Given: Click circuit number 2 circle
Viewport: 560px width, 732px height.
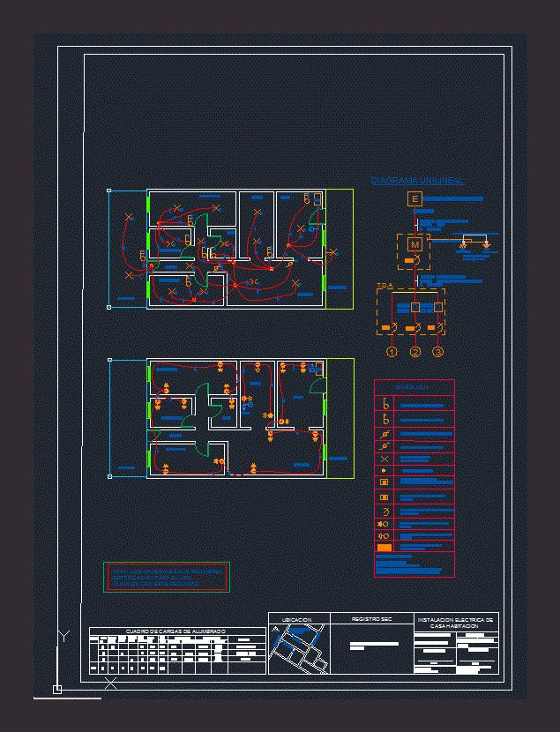Looking at the screenshot, I should (x=415, y=353).
